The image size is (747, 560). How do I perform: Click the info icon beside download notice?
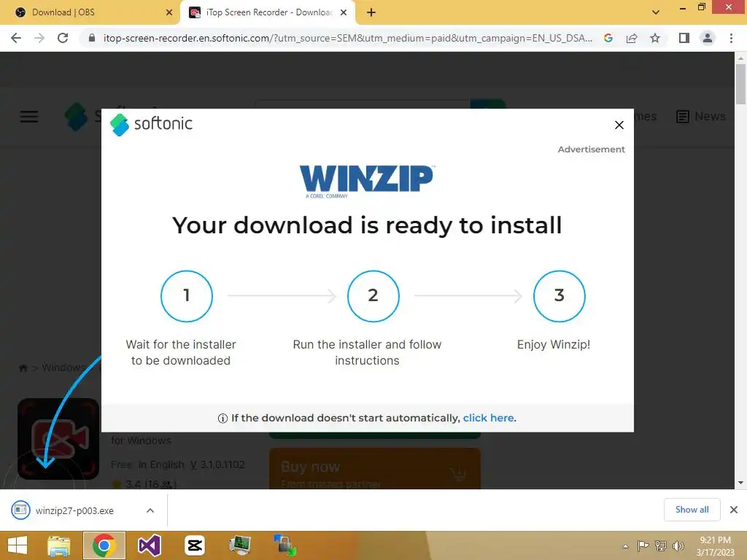click(222, 419)
